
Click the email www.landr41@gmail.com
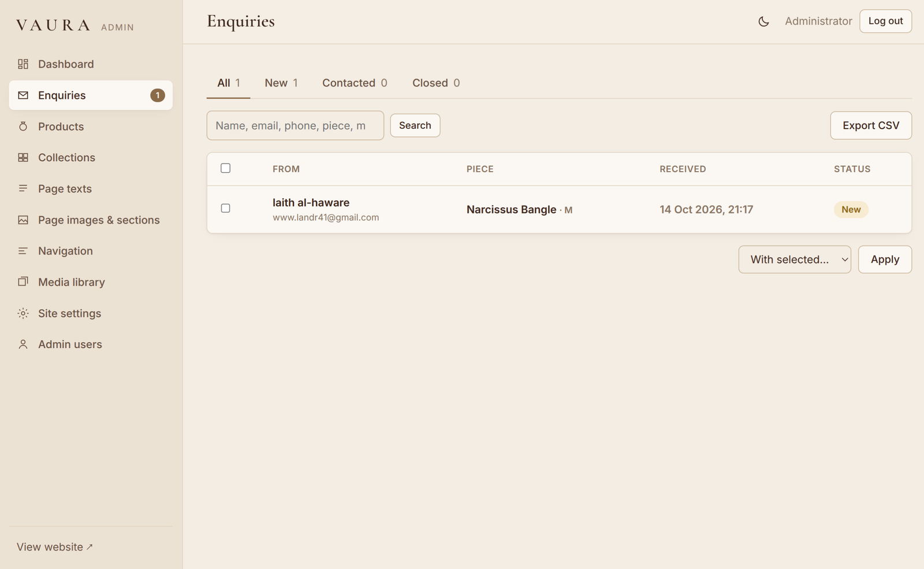[x=326, y=218]
